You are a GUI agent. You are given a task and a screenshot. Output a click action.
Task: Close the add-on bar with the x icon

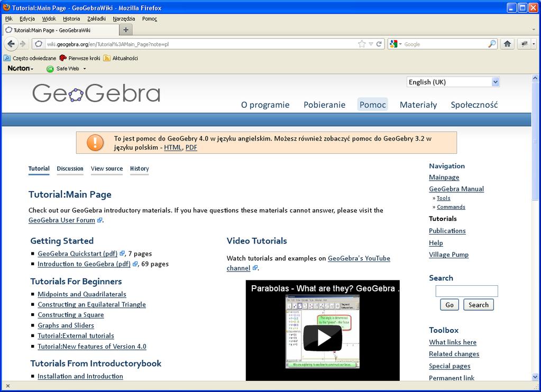pyautogui.click(x=8, y=386)
